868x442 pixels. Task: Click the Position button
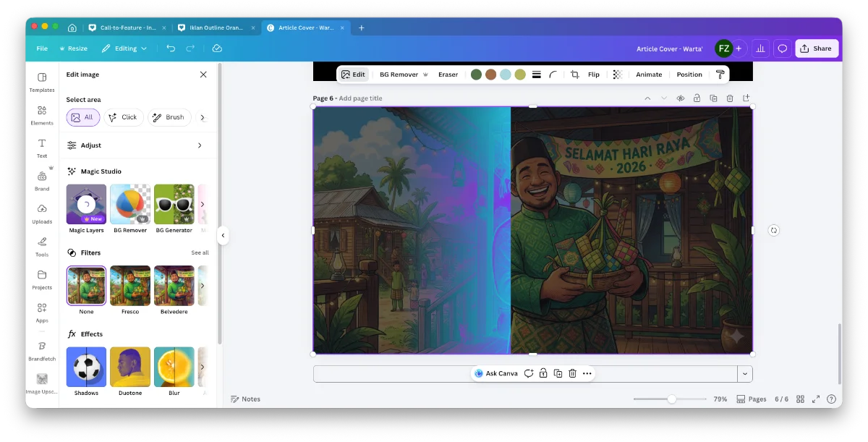pos(689,75)
